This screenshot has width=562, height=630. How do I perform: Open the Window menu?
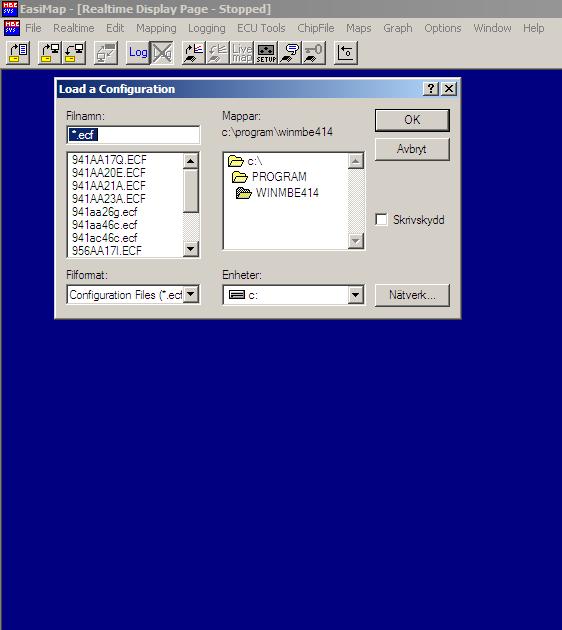pos(492,28)
